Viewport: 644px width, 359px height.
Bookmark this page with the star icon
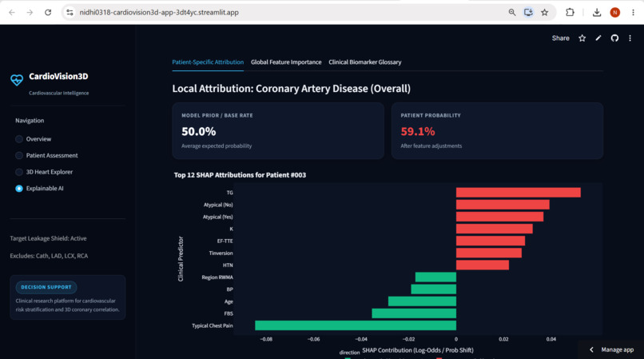(x=545, y=12)
